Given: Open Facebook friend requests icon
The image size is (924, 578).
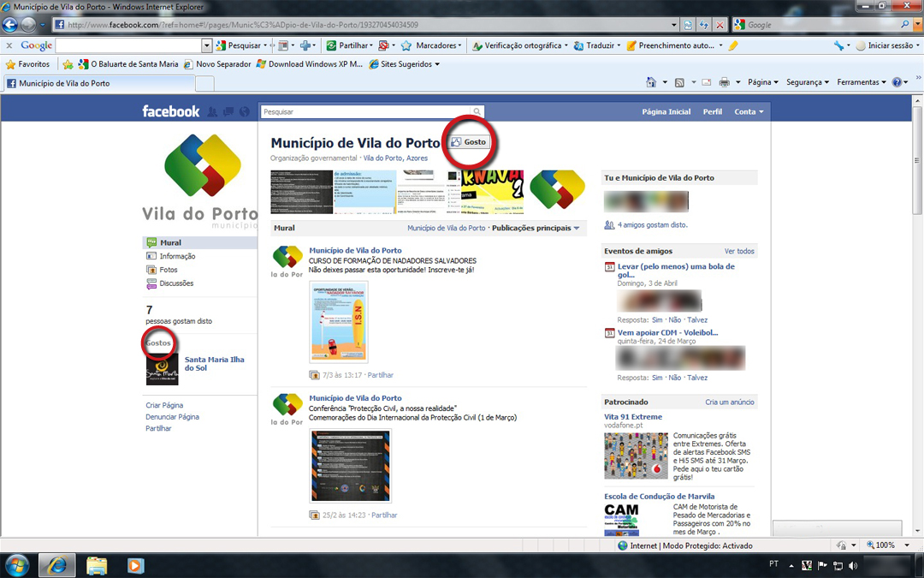Looking at the screenshot, I should pos(212,111).
